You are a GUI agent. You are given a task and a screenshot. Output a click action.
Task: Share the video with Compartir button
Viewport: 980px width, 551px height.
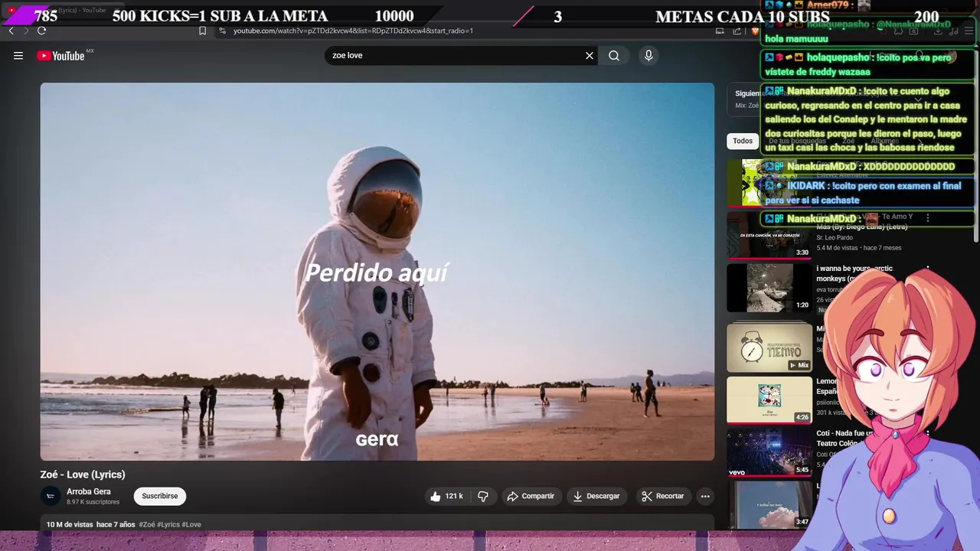[x=531, y=496]
